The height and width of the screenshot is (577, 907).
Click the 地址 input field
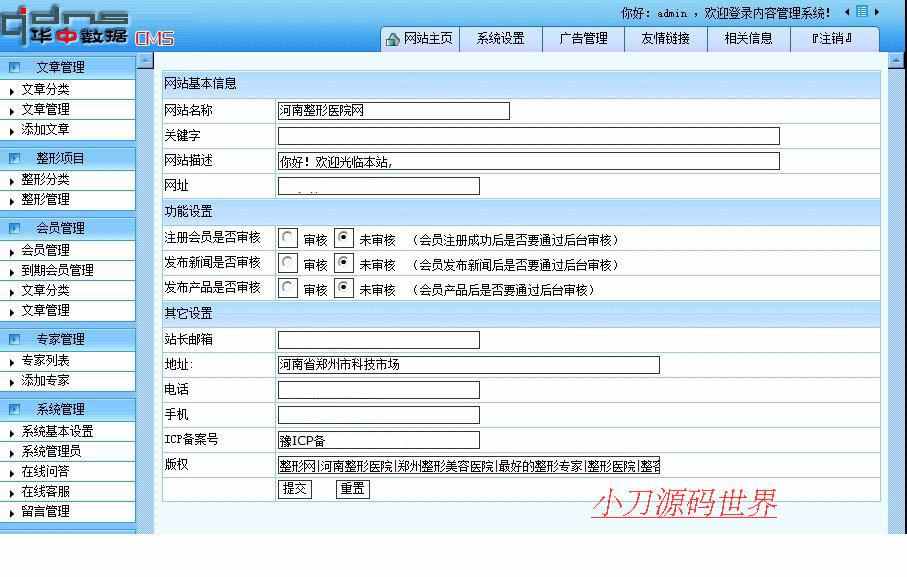pos(469,365)
